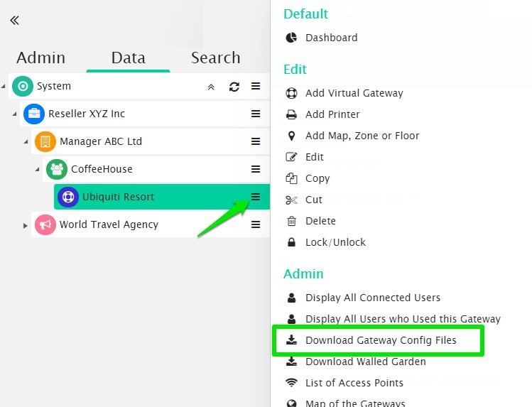Collapse the CoffeeHouse tree node
532x407 pixels.
(37, 169)
